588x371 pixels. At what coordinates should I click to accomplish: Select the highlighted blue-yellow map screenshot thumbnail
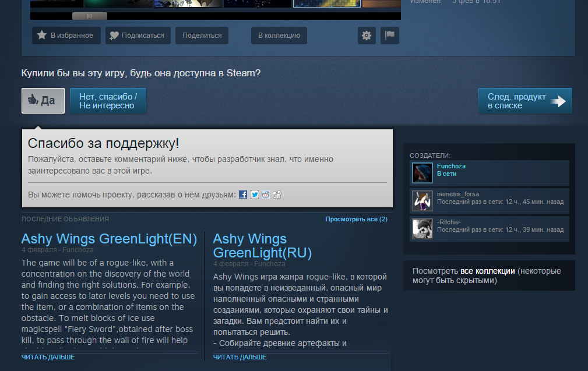(x=326, y=3)
